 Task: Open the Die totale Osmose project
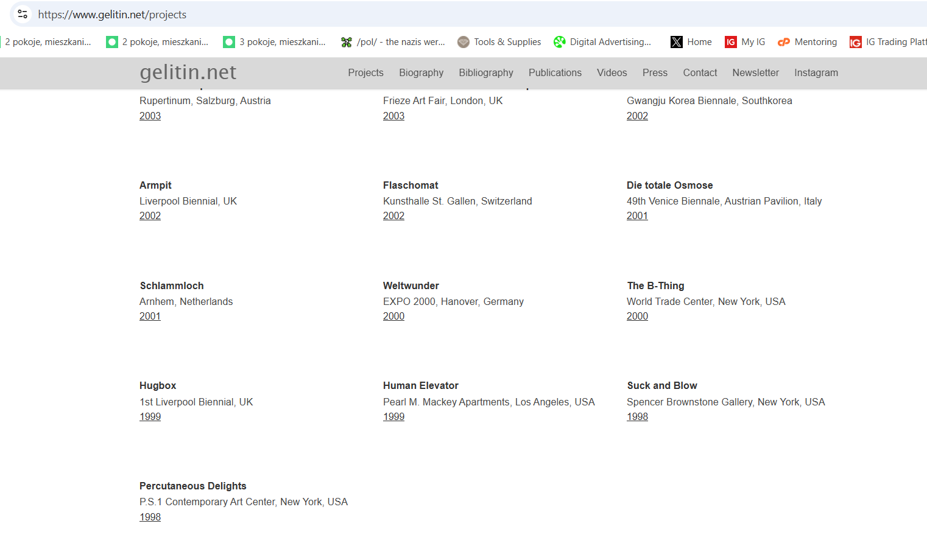click(669, 185)
